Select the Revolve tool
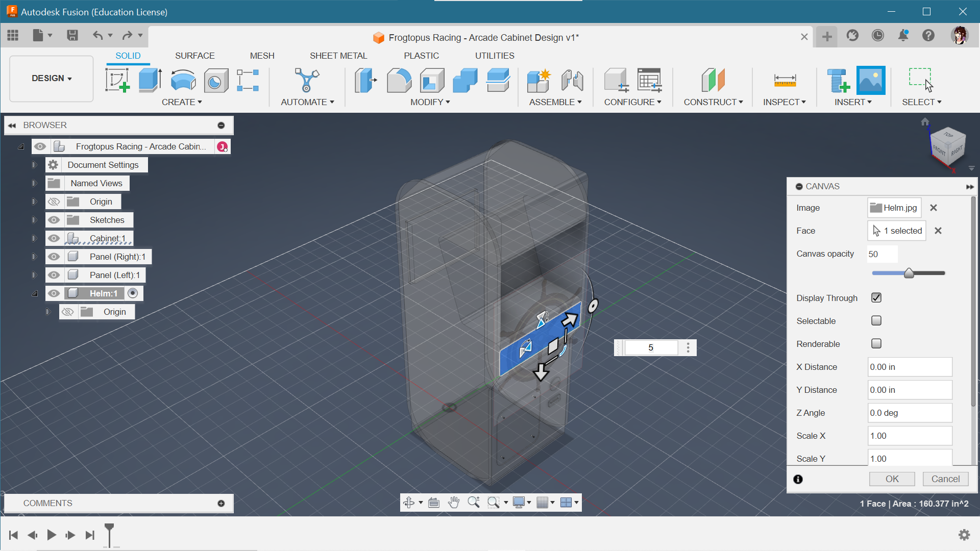 coord(183,81)
